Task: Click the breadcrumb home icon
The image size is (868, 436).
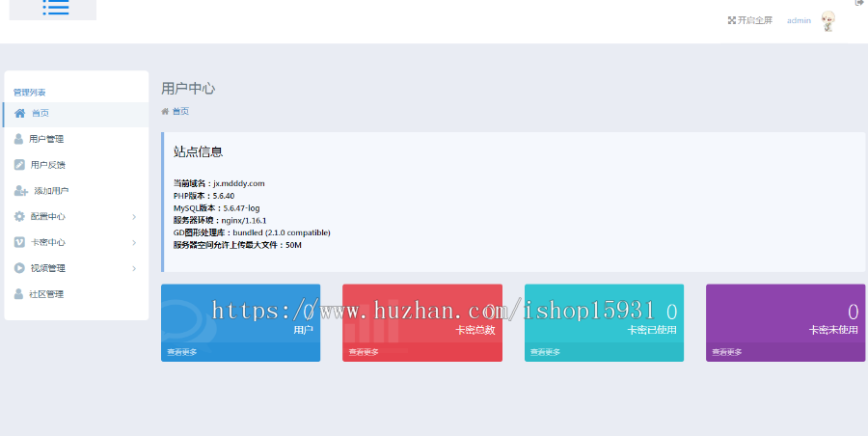Action: [165, 111]
